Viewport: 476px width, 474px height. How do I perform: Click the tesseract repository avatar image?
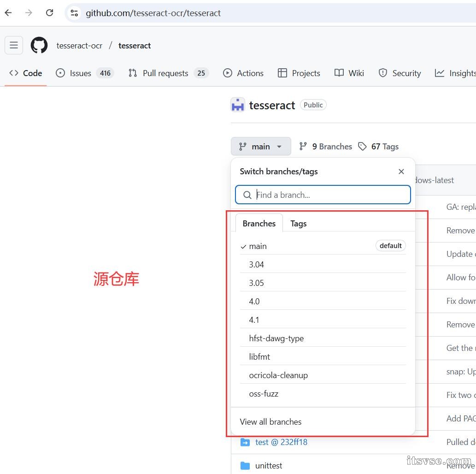point(238,105)
